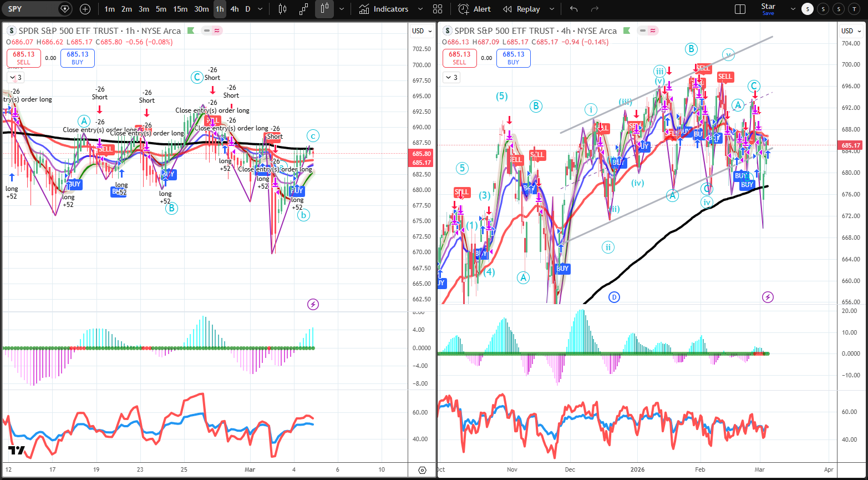Open the Indicators dialog
Viewport: 868px width, 480px height.
click(x=383, y=9)
